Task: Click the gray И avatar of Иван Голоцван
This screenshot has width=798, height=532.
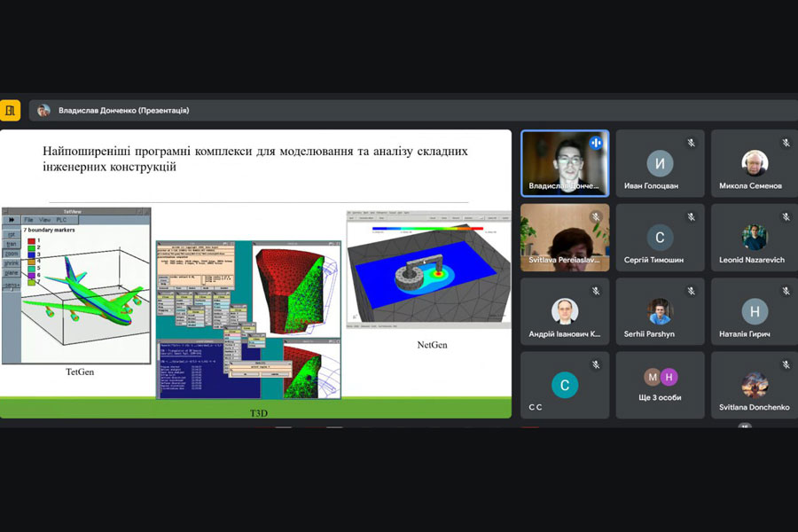Action: (x=660, y=163)
